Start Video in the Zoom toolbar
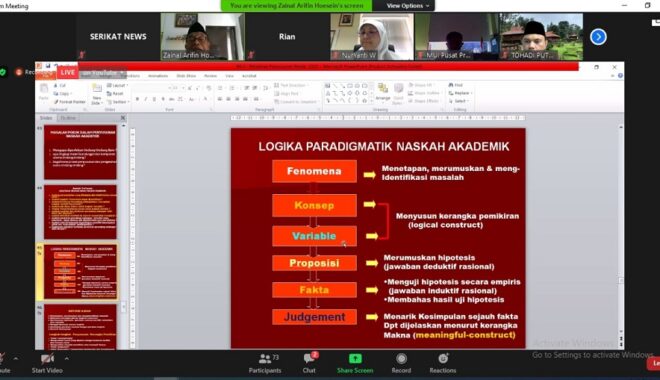The image size is (660, 380). coord(47,364)
